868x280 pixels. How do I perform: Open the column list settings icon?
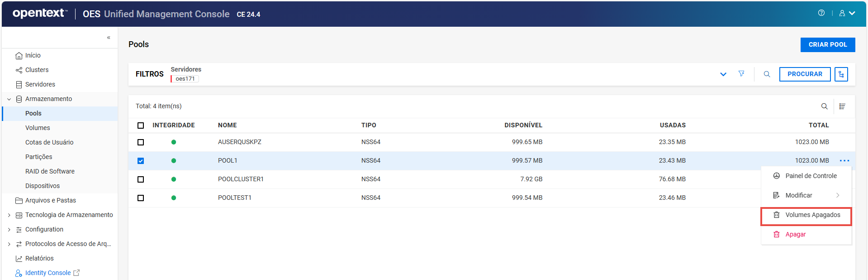tap(842, 106)
